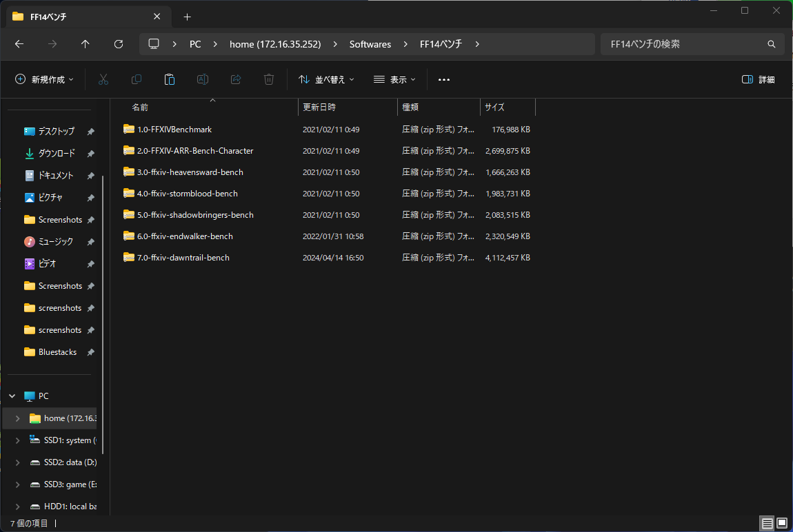Click the Share icon in toolbar
Screen dimensions: 793x532
[236, 80]
